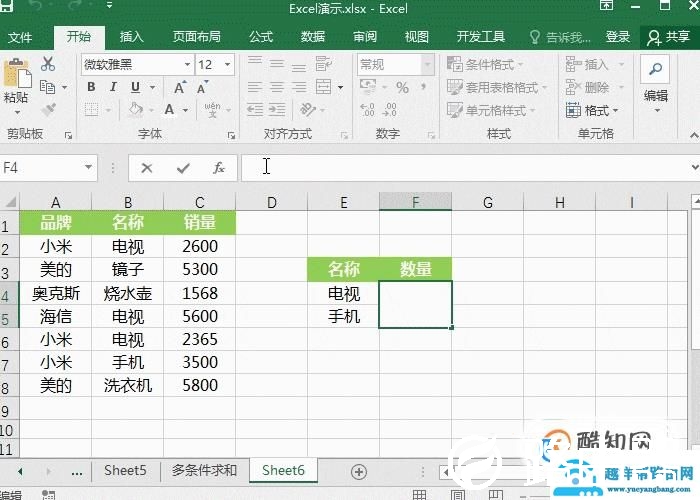
Task: Open the Sheet5 sheet tab
Action: [x=125, y=470]
